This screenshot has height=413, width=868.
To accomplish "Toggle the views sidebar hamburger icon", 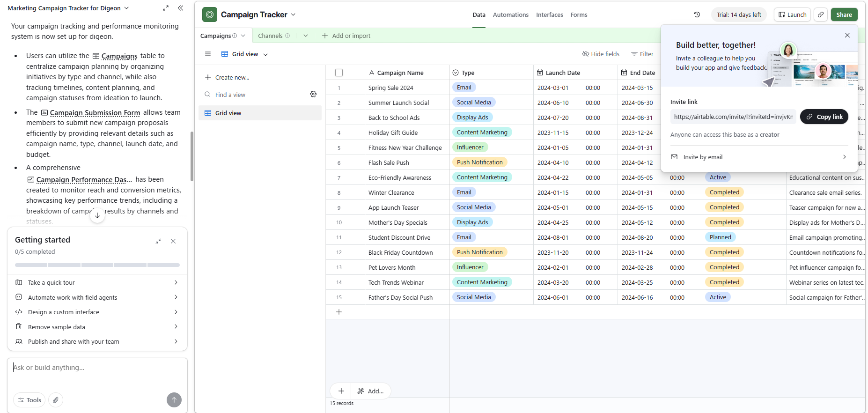I will pos(208,54).
